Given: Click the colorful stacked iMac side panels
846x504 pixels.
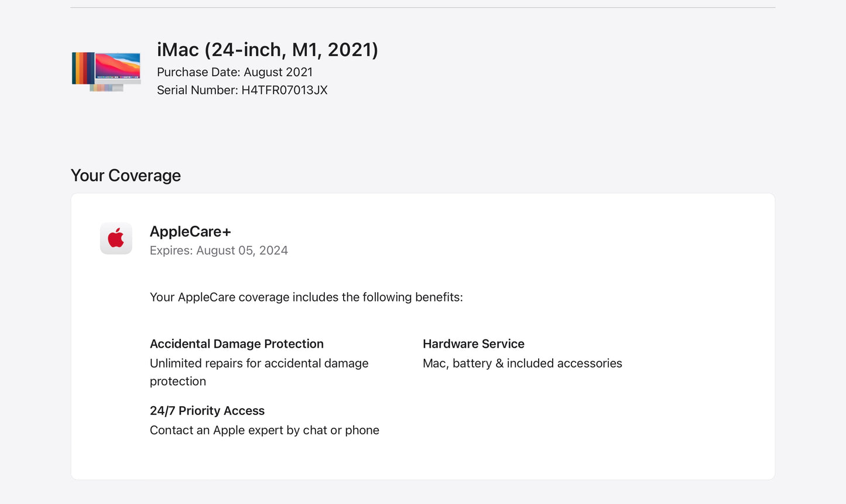Looking at the screenshot, I should 83,68.
